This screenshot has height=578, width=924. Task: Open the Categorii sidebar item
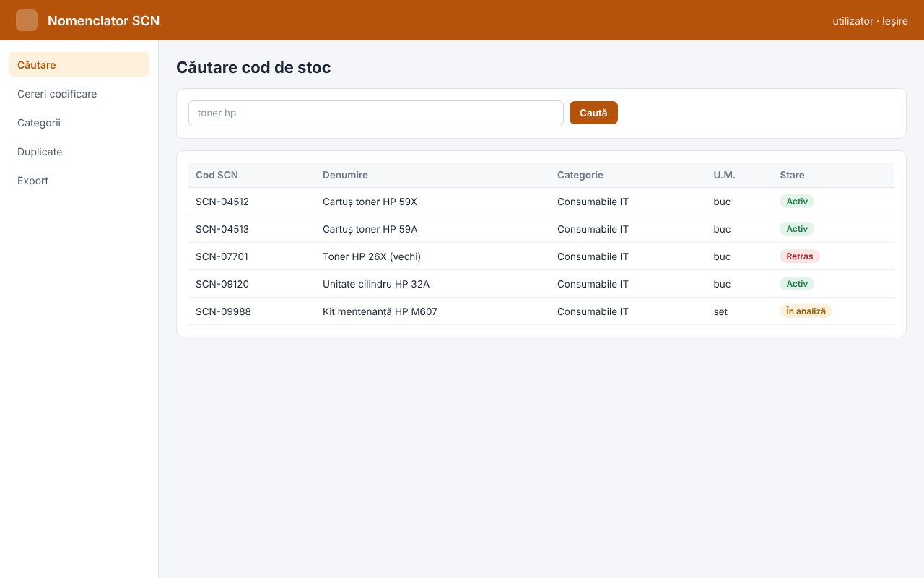click(x=79, y=123)
